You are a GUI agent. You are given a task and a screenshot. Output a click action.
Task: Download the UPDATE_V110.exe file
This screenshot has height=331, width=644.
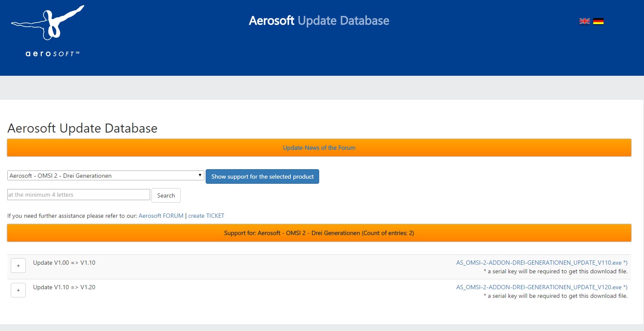542,263
